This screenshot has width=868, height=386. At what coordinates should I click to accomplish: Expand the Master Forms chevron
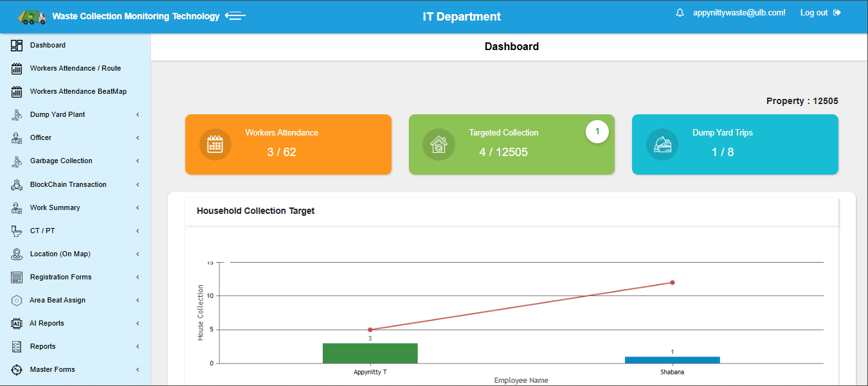(x=138, y=370)
